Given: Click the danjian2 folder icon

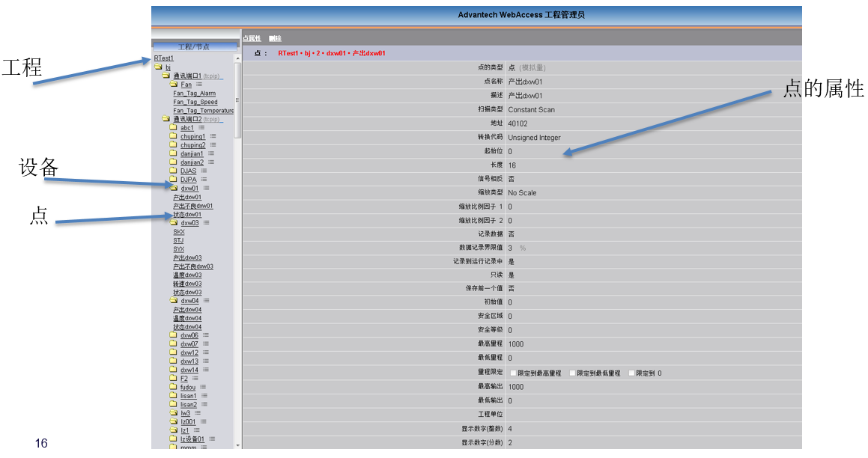Looking at the screenshot, I should [x=173, y=162].
